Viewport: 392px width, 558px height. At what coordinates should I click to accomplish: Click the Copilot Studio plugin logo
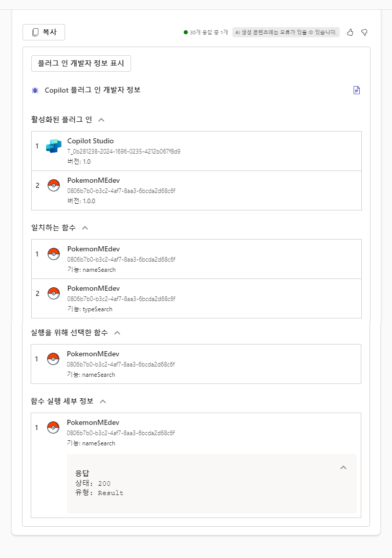tap(54, 146)
